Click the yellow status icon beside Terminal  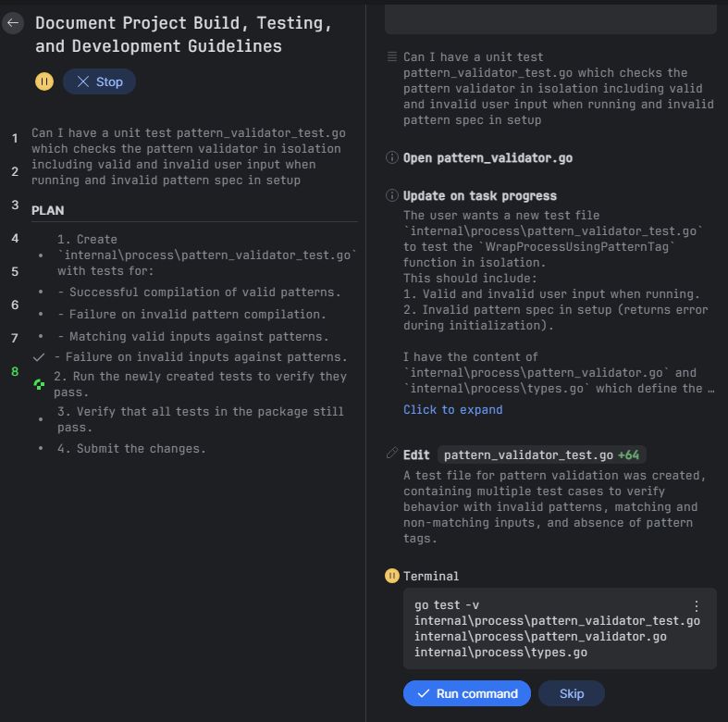click(392, 576)
